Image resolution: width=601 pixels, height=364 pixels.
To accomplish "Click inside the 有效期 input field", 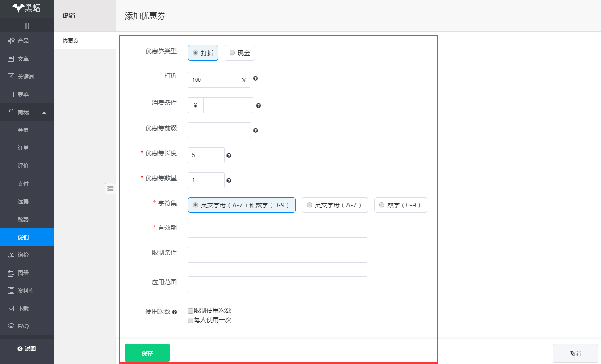I will [x=277, y=229].
